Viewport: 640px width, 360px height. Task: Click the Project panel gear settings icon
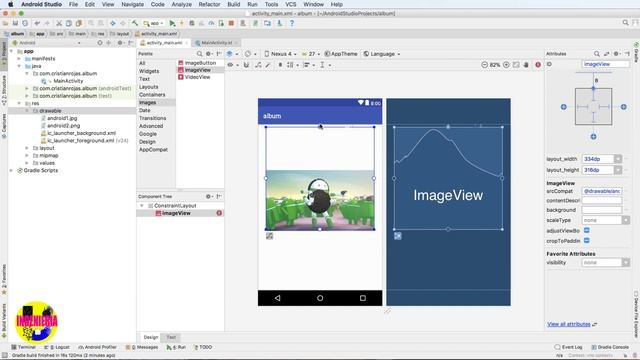[x=120, y=43]
